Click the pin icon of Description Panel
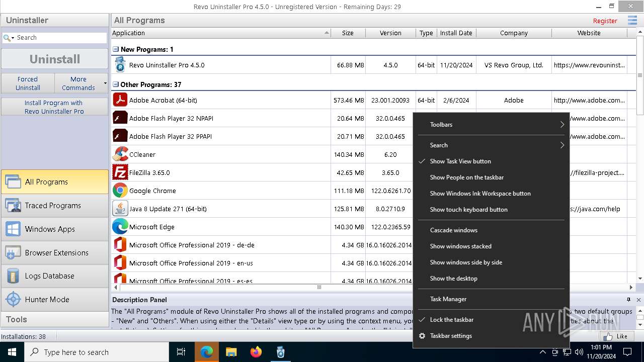The width and height of the screenshot is (644, 362). coord(628,300)
